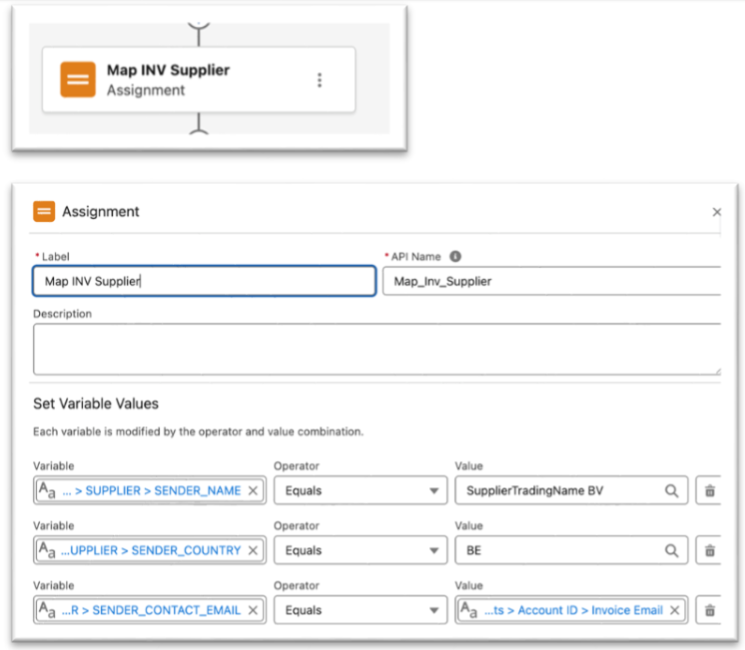745x650 pixels.
Task: Open the Map INV Supplier node options menu
Action: (x=319, y=80)
